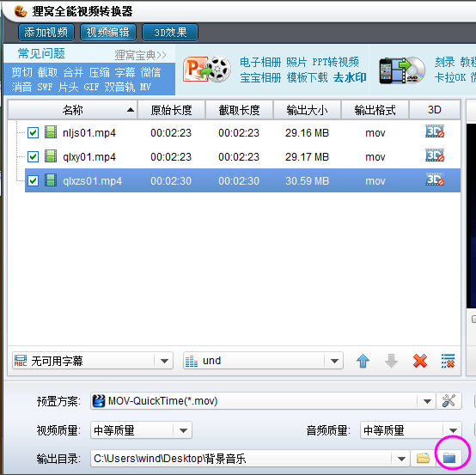Click the 视频编辑 button
Image resolution: width=476 pixels, height=475 pixels.
(108, 32)
